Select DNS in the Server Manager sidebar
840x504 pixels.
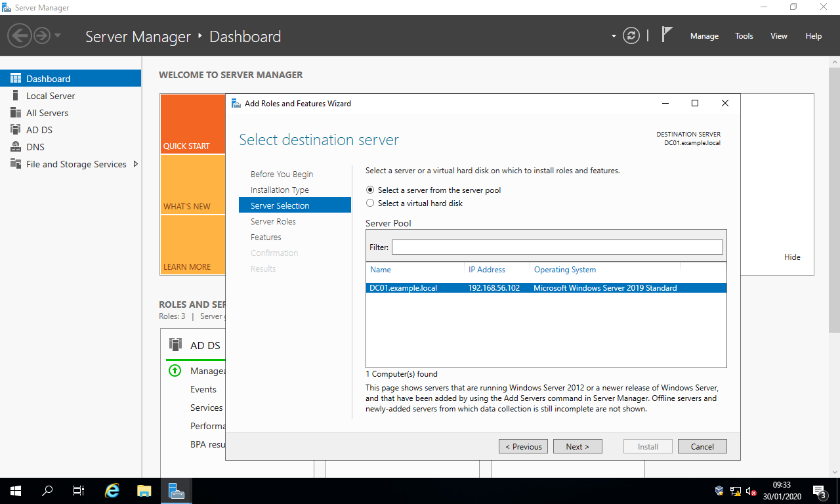(x=38, y=146)
